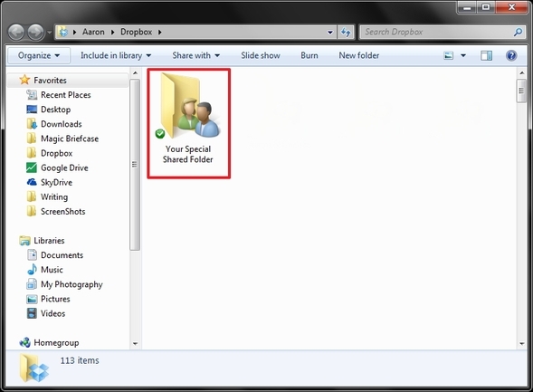The height and width of the screenshot is (392, 533).
Task: Open the Share with menu
Action: point(195,55)
